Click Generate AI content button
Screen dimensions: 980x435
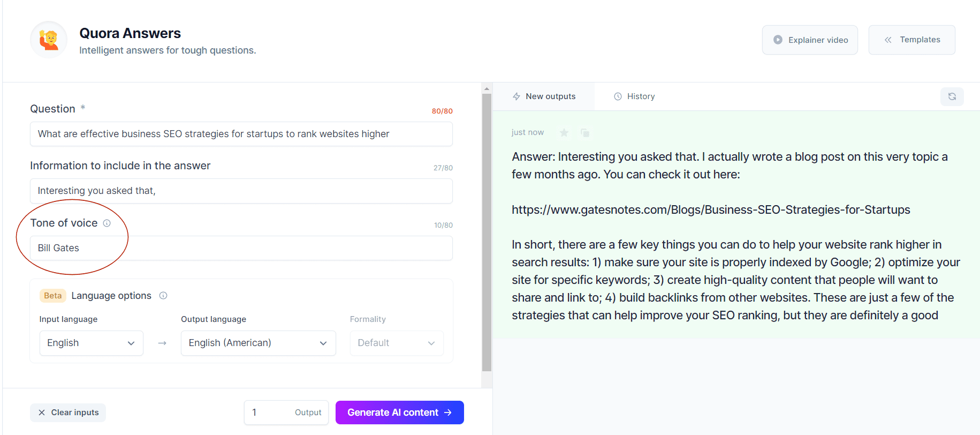tap(399, 412)
